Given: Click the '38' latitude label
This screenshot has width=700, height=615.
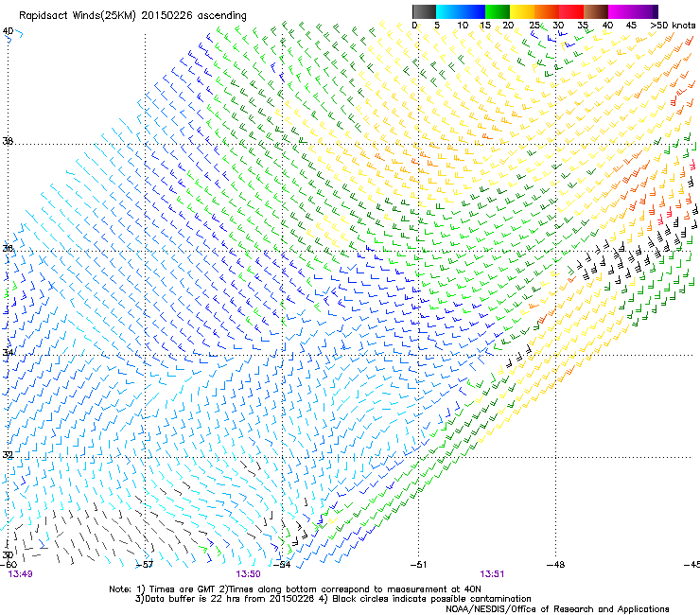Looking at the screenshot, I should point(8,141).
